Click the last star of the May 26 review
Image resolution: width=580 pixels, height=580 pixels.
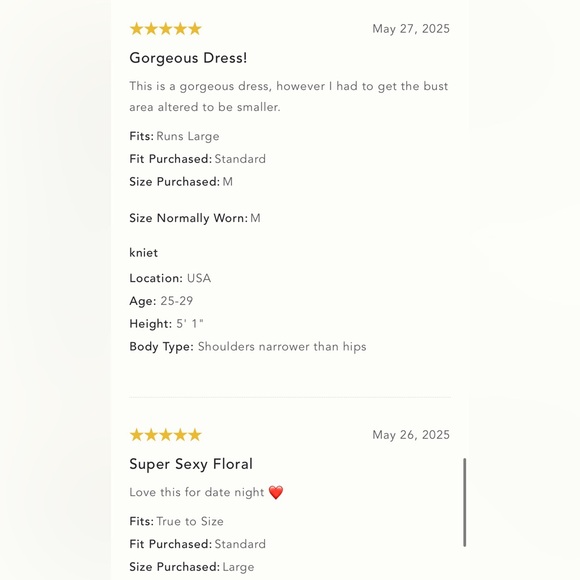(x=195, y=435)
